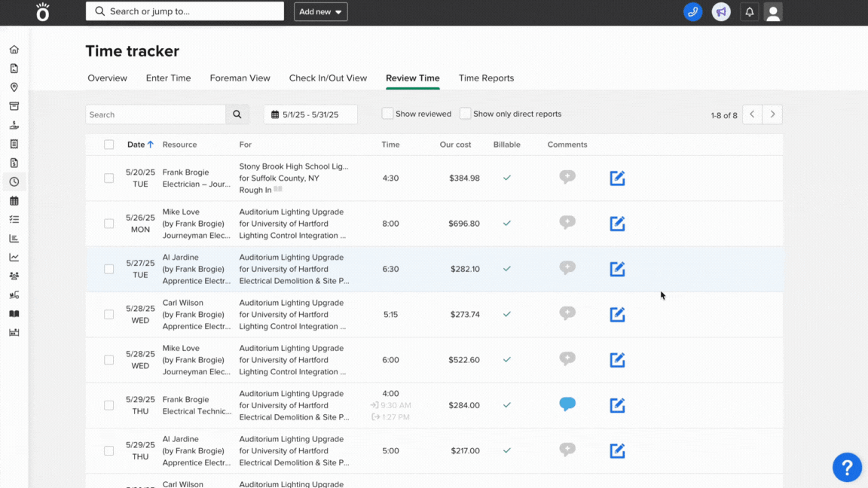The image size is (868, 488).
Task: Edit Frank Brogie's 5/20/25 time entry
Action: pyautogui.click(x=617, y=178)
